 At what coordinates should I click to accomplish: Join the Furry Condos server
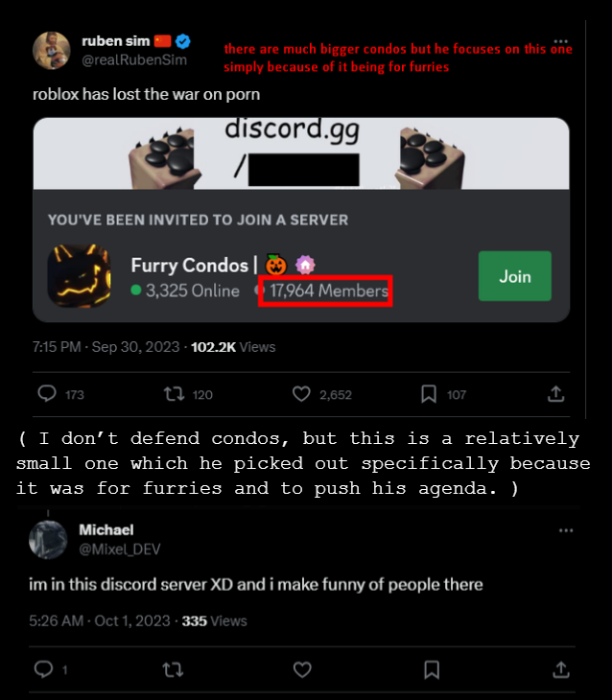[514, 276]
